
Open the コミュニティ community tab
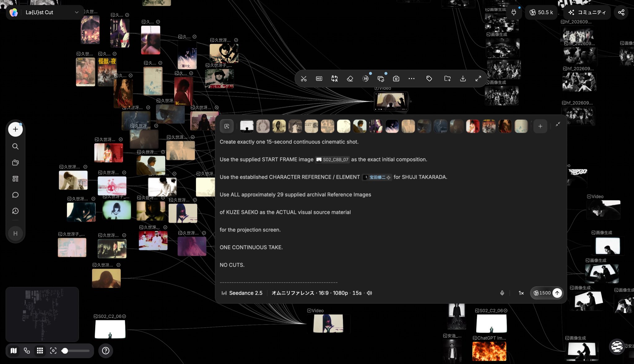coord(587,12)
